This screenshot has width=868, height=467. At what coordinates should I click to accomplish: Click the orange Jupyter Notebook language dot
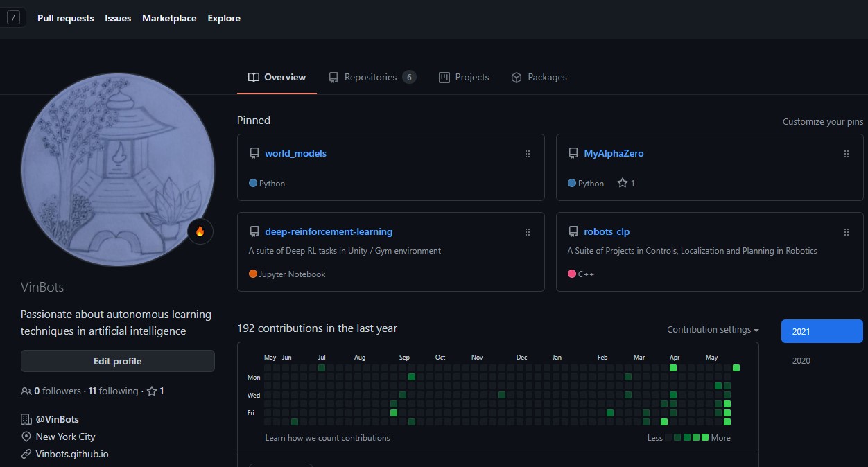[253, 274]
